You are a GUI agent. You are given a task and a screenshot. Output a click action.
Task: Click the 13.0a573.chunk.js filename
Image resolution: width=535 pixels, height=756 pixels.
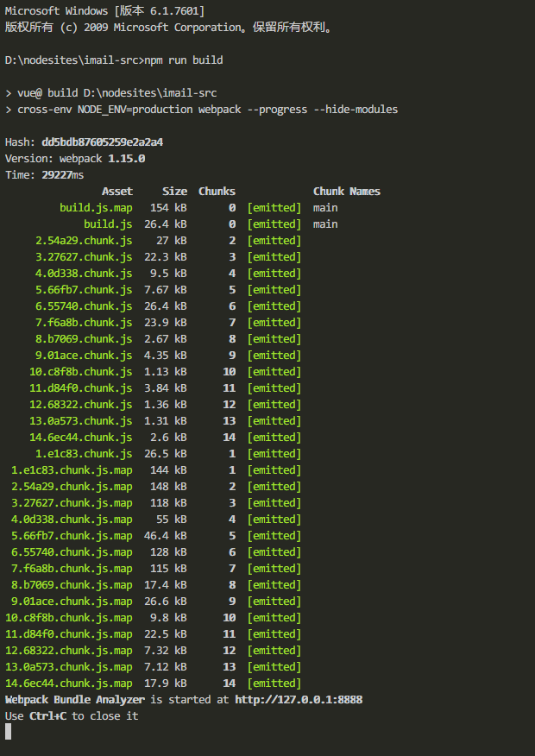point(81,421)
